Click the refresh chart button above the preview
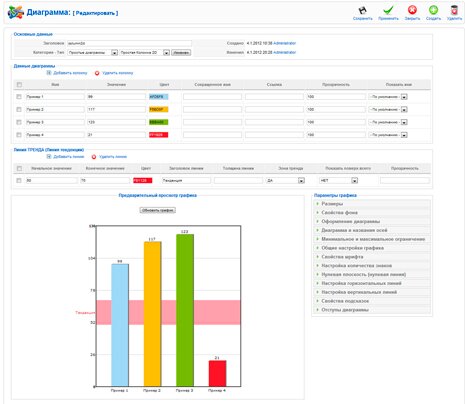The image size is (465, 404). click(x=157, y=210)
